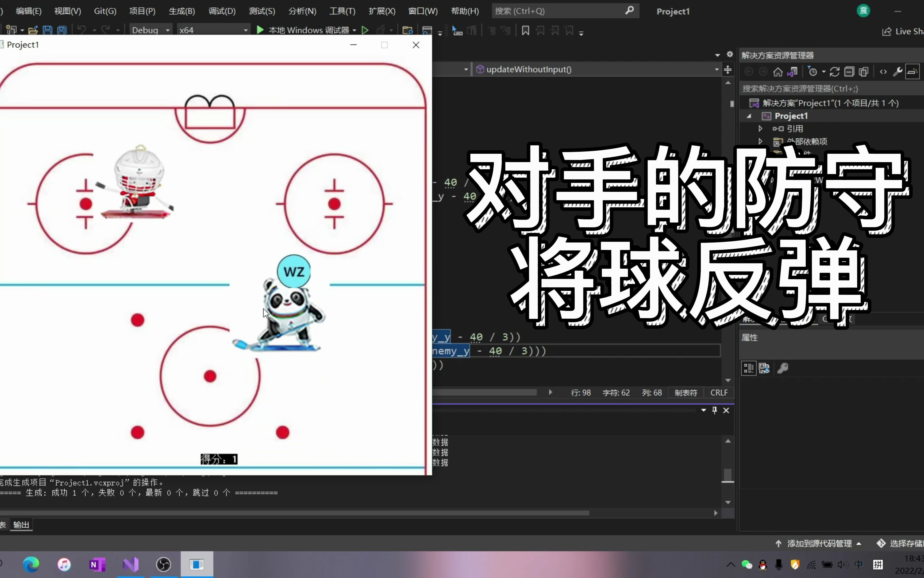Collapse the Project1 tree node
Image resolution: width=924 pixels, height=578 pixels.
(749, 116)
